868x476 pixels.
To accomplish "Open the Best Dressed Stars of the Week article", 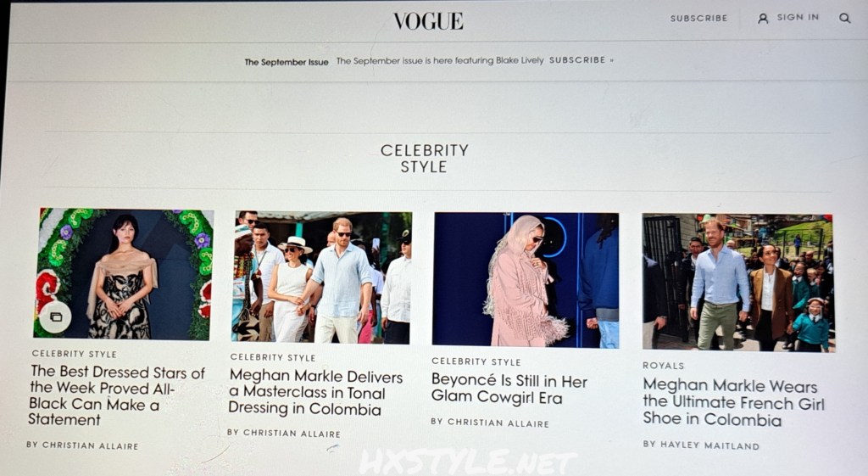I will click(117, 395).
